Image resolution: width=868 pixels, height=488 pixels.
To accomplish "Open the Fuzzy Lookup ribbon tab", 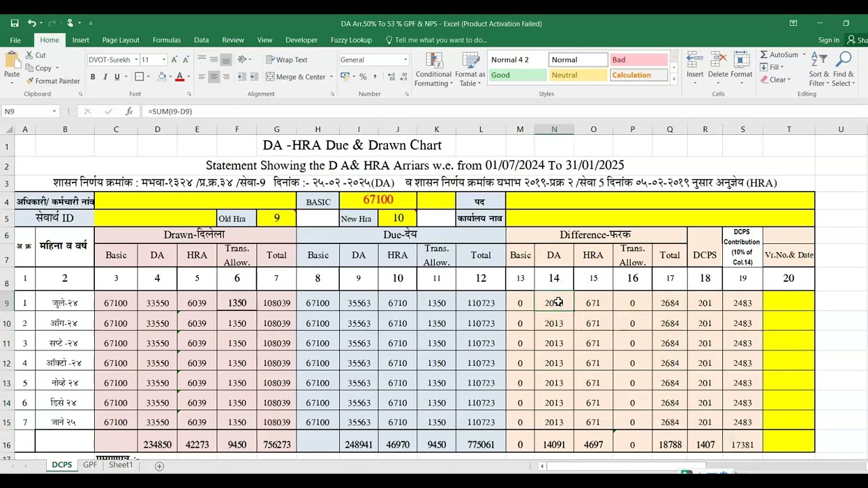I will [351, 40].
